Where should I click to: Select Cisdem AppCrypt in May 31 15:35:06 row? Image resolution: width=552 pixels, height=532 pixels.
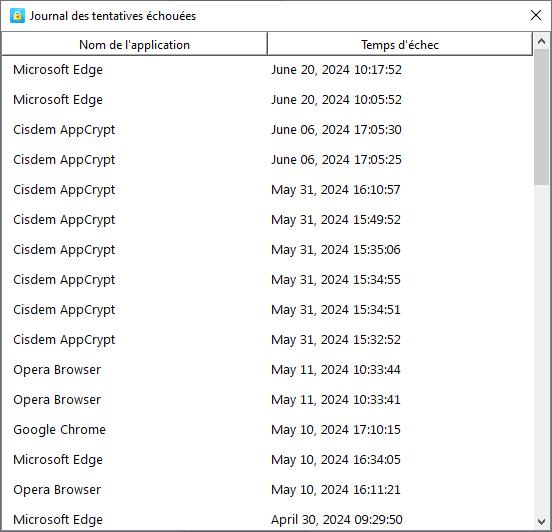coord(64,250)
